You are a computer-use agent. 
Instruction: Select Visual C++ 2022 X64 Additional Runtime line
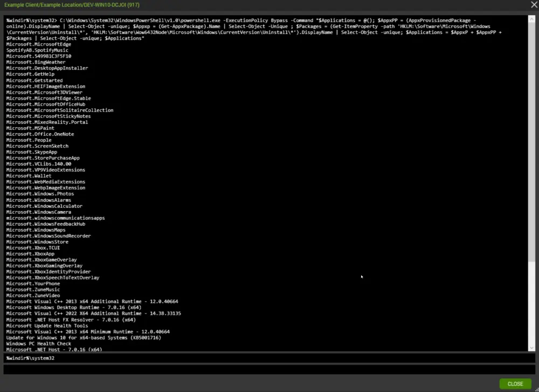(93, 313)
